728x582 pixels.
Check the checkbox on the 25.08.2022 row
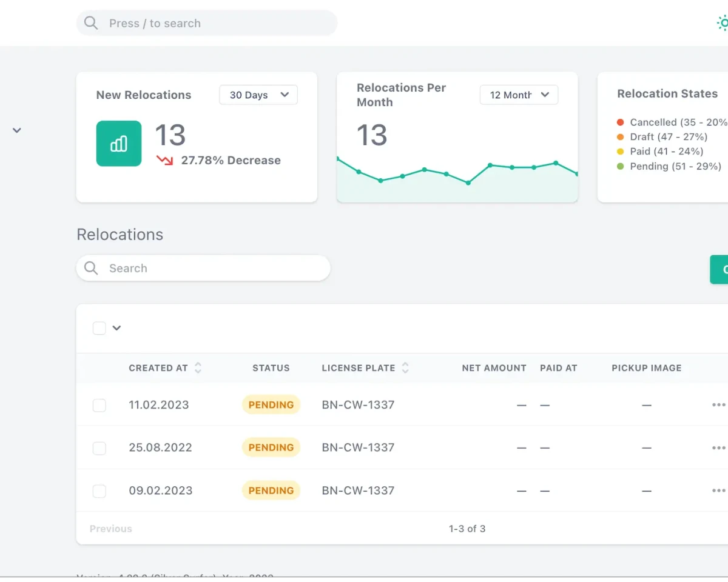pos(99,447)
